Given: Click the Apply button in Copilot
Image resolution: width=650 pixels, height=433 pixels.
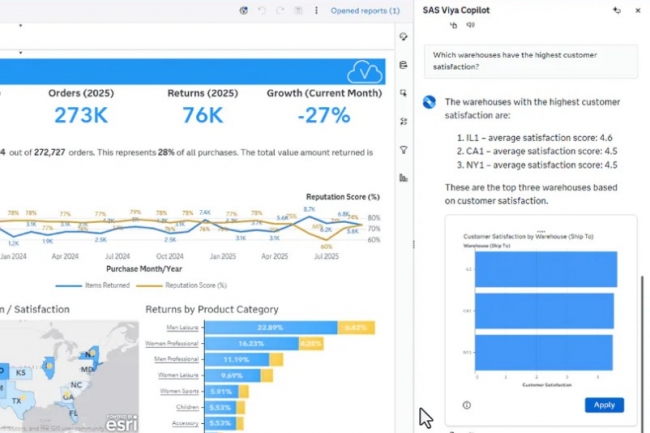Looking at the screenshot, I should pyautogui.click(x=604, y=405).
